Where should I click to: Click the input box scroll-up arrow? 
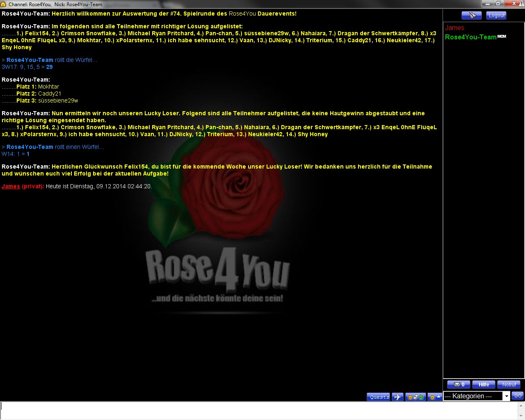(521, 405)
